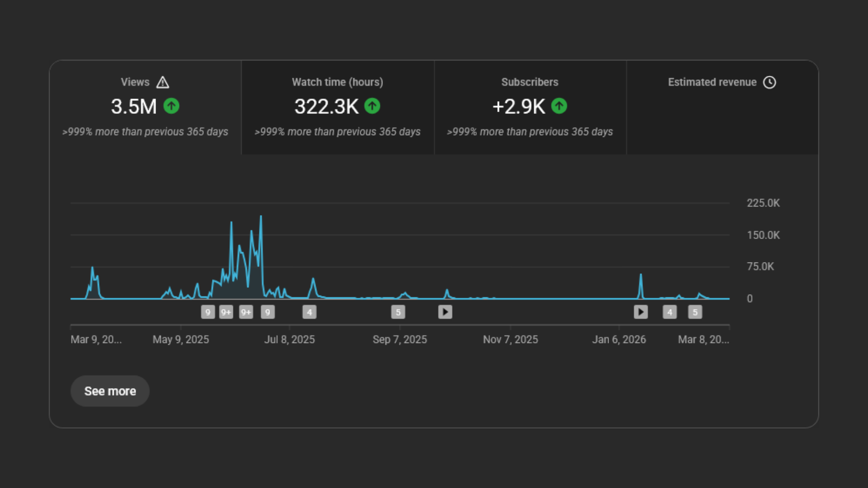Click the See more button
The width and height of the screenshot is (868, 488).
click(109, 391)
